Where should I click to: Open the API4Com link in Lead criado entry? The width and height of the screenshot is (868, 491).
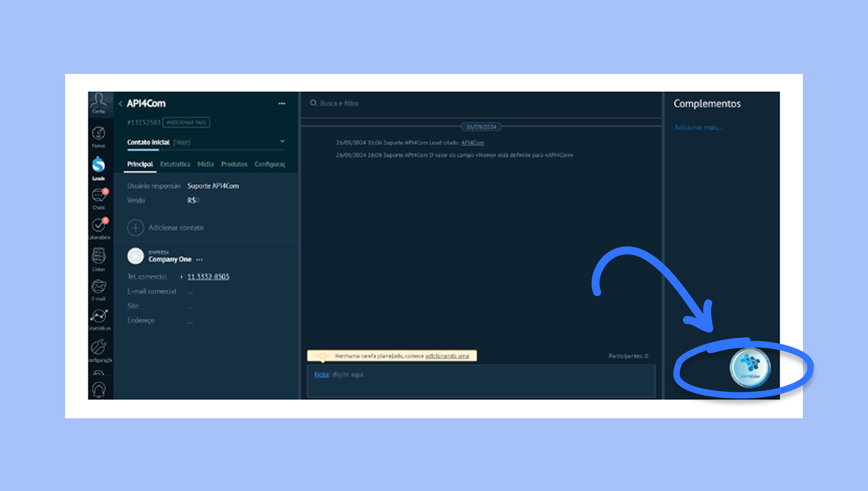pyautogui.click(x=473, y=143)
